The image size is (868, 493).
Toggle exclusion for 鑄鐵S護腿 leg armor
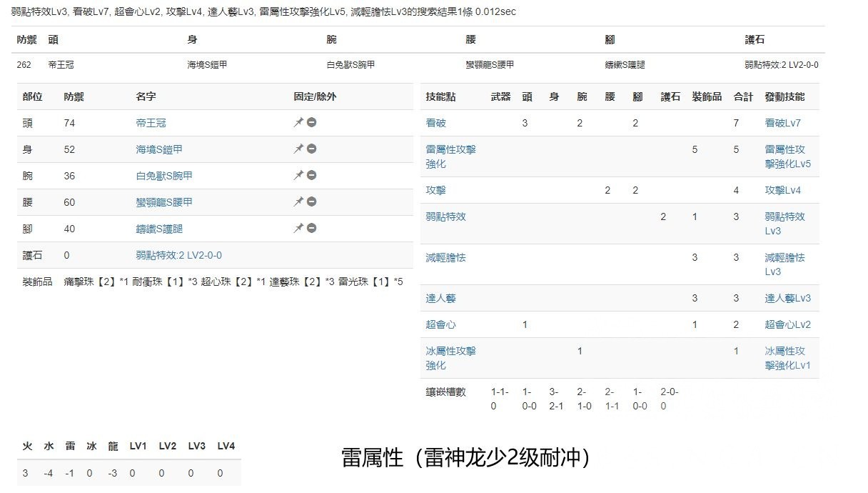(x=311, y=228)
